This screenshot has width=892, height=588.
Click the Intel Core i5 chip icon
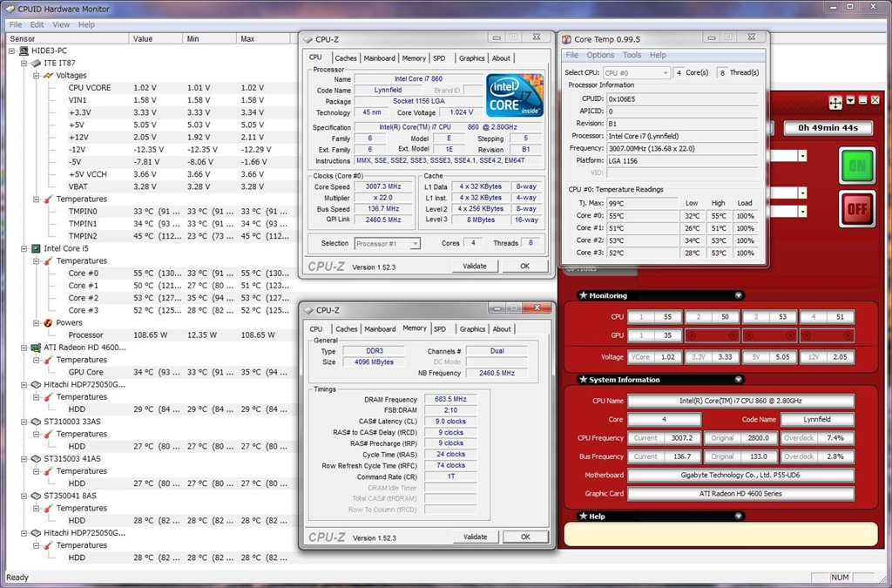coord(36,248)
